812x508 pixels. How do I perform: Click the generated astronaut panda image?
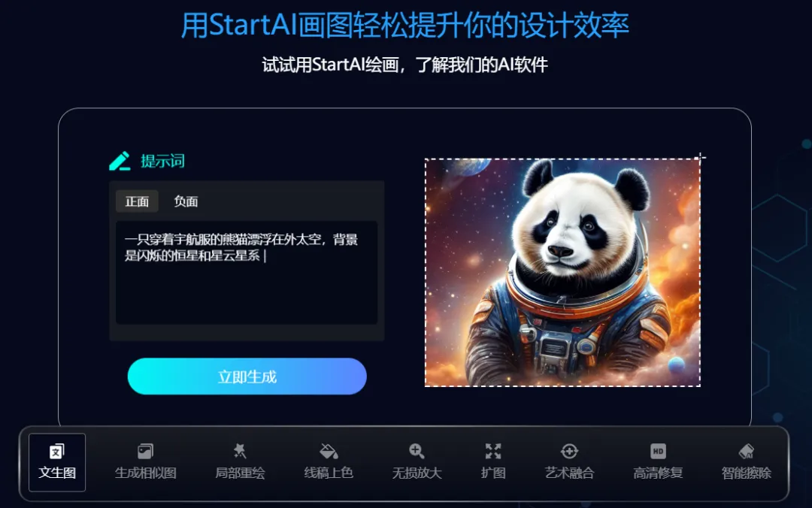pyautogui.click(x=562, y=272)
